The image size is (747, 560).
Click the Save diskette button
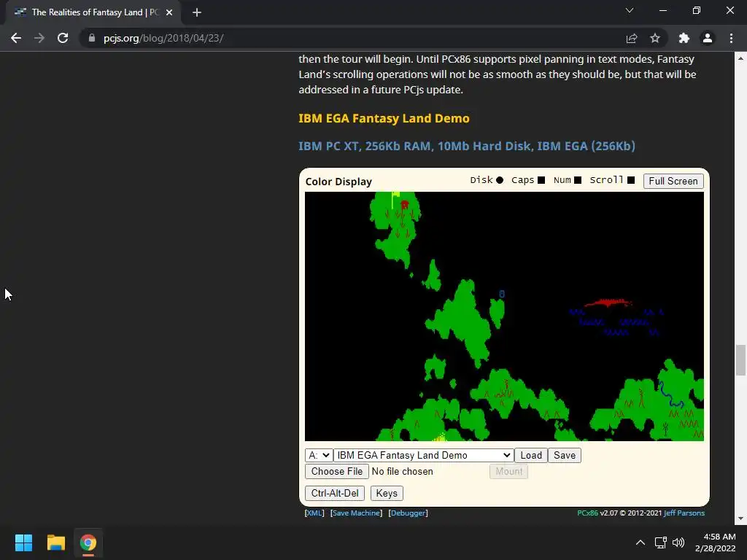click(x=565, y=455)
